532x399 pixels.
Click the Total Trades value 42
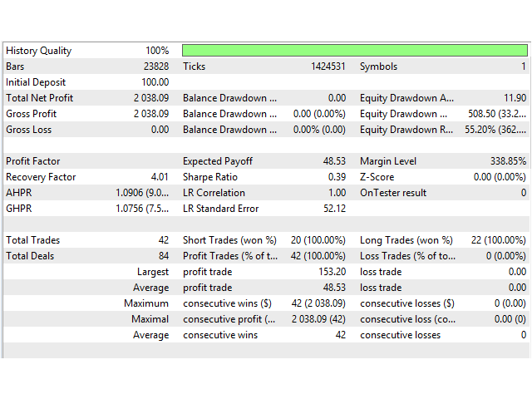tap(162, 240)
